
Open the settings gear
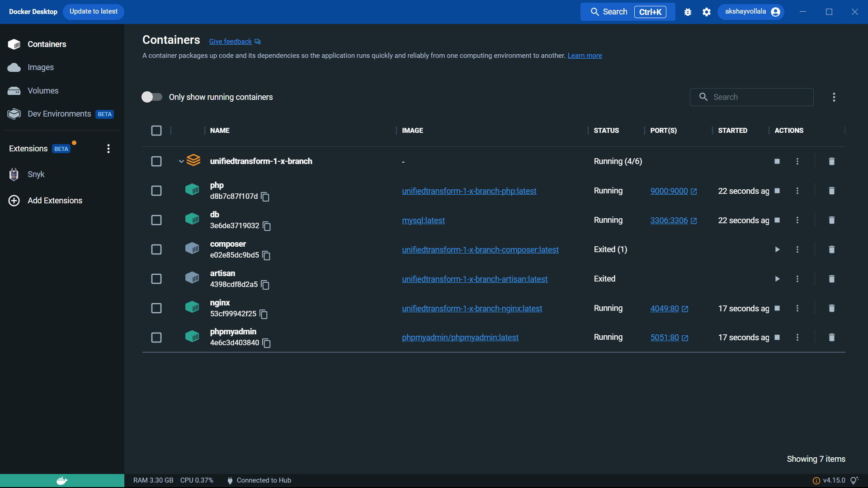pyautogui.click(x=707, y=12)
